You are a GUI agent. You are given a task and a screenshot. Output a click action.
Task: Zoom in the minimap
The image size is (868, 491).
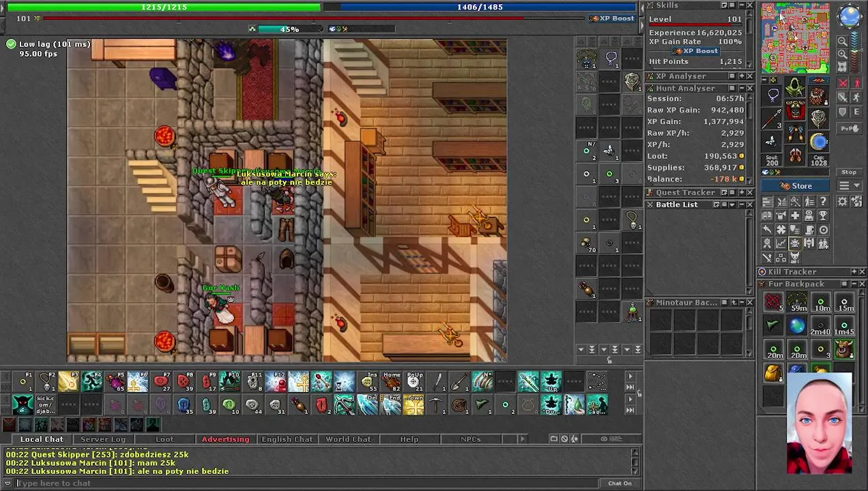click(x=843, y=54)
